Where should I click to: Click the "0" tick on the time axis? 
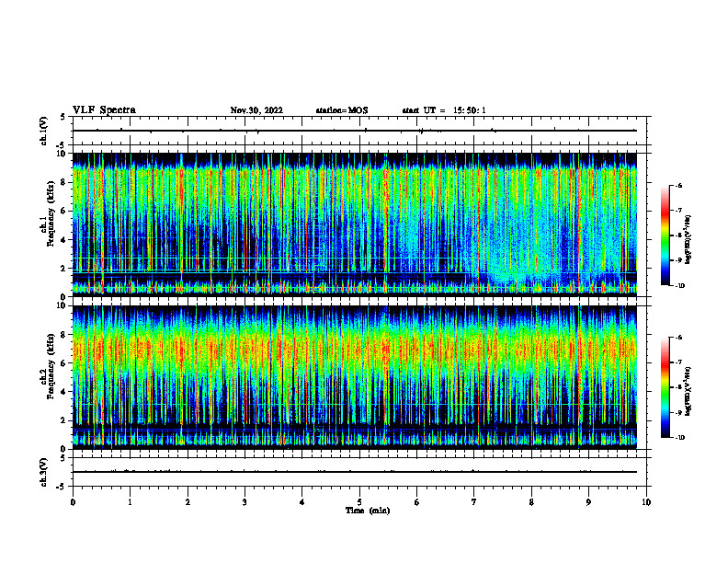click(x=73, y=502)
